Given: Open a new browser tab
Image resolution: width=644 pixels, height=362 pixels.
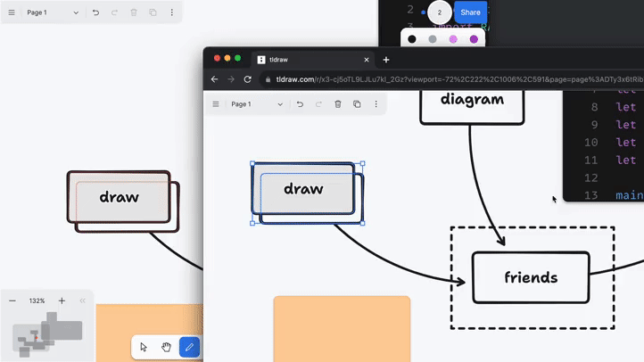Looking at the screenshot, I should pos(386,60).
